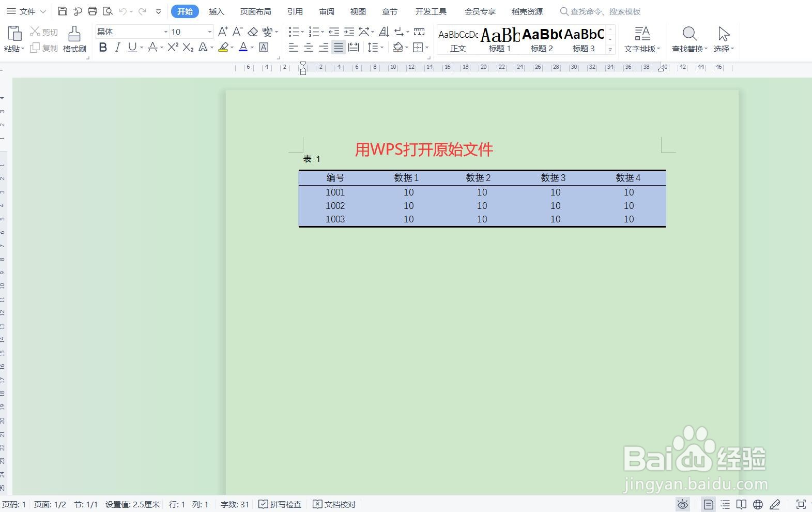812x512 pixels.
Task: Decrease paragraph indent
Action: point(334,32)
